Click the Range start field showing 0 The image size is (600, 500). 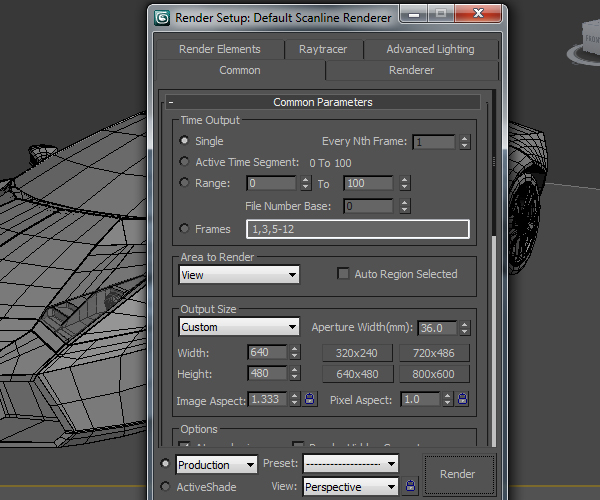[272, 183]
